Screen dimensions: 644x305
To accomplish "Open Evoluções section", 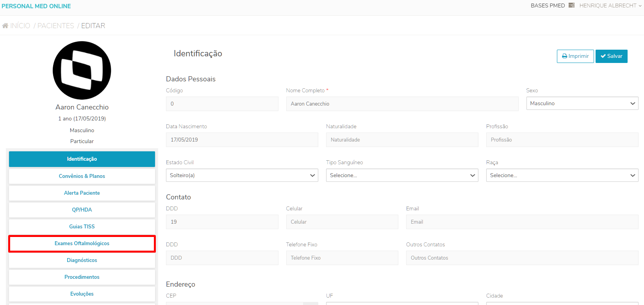I will click(82, 294).
